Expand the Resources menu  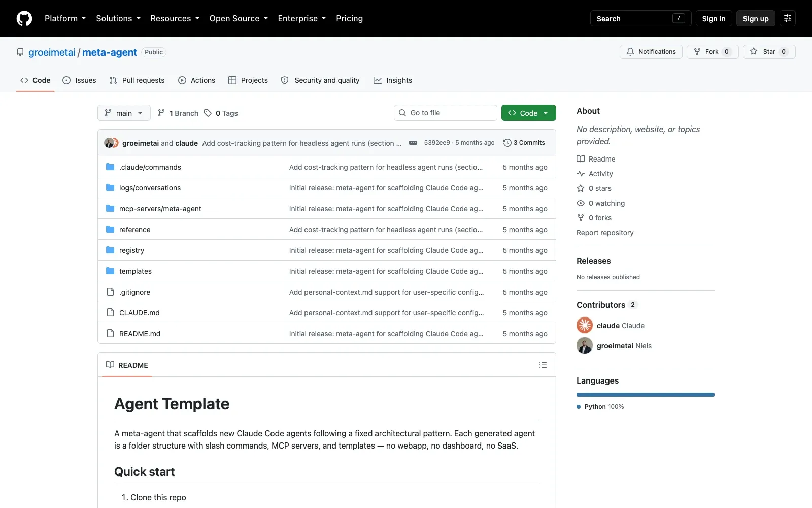(175, 18)
